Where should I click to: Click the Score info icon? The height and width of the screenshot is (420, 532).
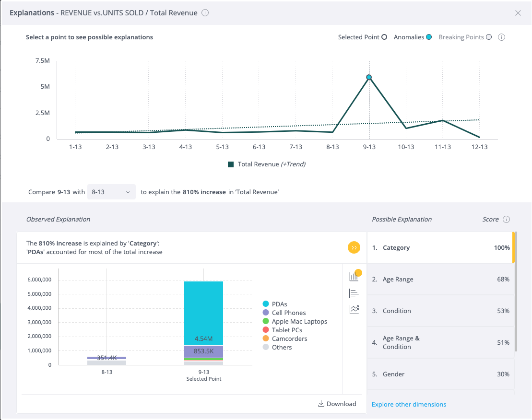[x=506, y=219]
